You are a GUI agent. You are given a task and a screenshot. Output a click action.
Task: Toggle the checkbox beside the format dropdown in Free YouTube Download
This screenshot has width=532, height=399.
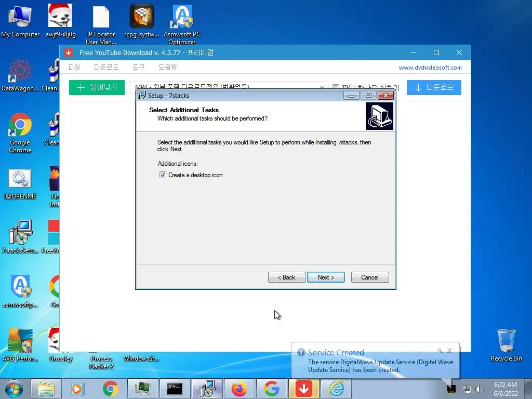336,87
